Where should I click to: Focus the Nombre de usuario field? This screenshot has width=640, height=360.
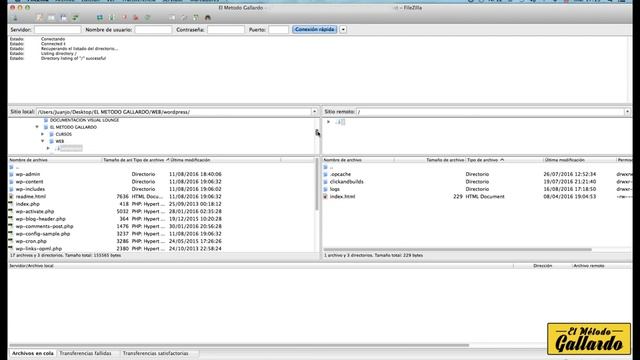pyautogui.click(x=153, y=29)
